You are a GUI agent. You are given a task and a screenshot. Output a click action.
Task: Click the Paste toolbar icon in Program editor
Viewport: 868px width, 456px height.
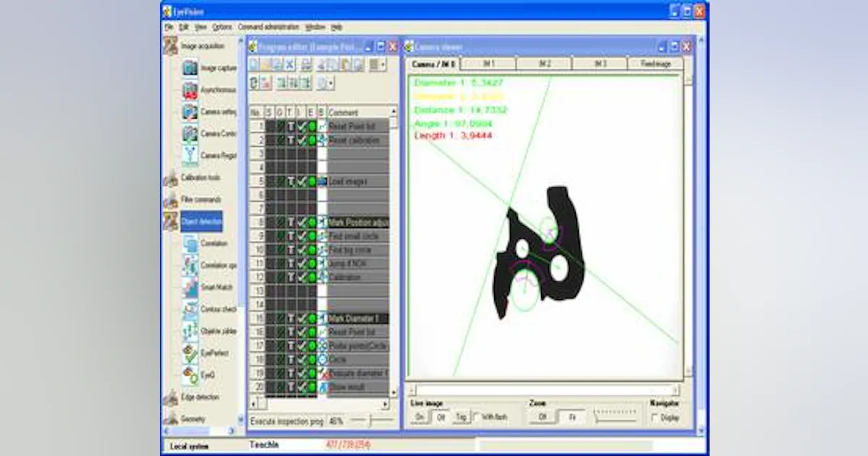(346, 64)
